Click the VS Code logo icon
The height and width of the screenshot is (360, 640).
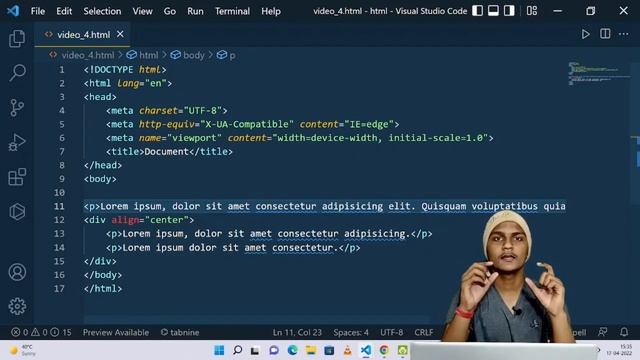13,11
